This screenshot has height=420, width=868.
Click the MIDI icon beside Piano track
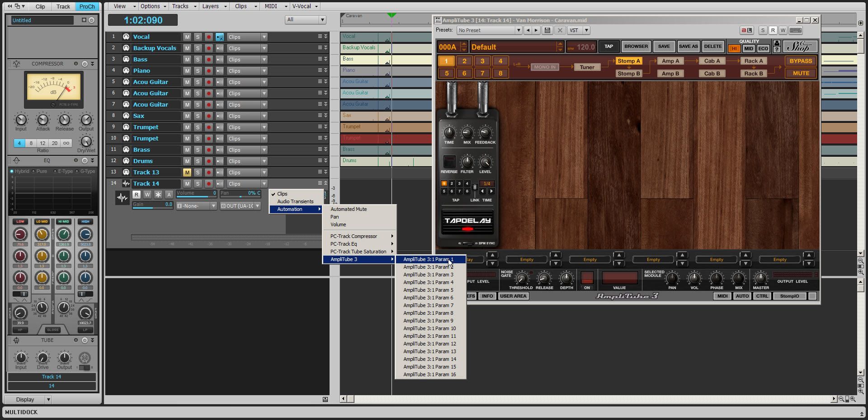[x=126, y=71]
